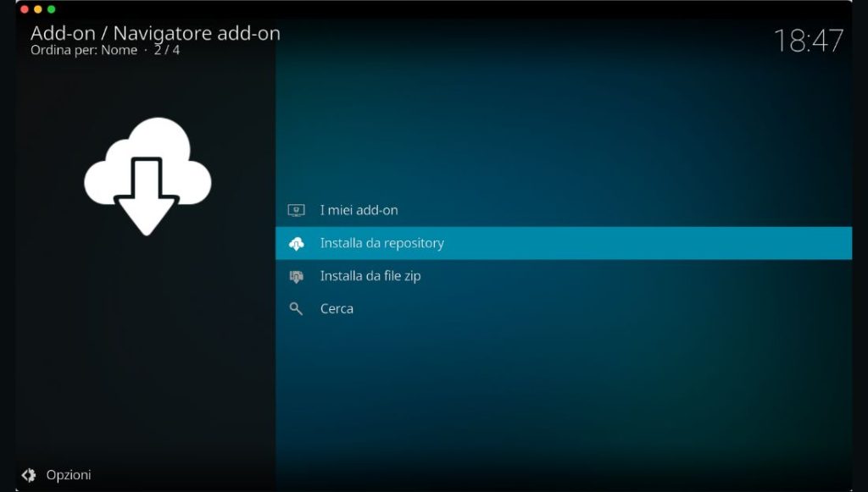Minimize the window with the yellow button

(37, 9)
